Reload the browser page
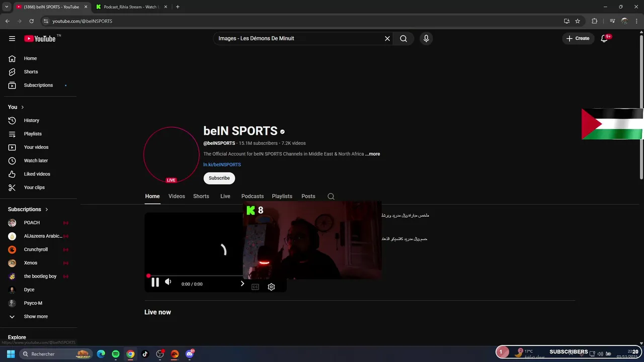 click(31, 21)
